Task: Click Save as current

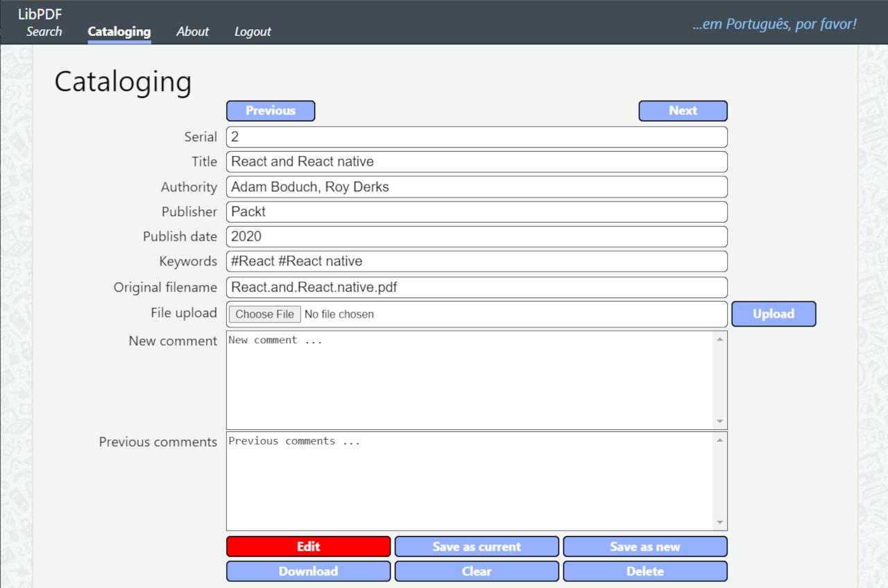Action: point(477,546)
